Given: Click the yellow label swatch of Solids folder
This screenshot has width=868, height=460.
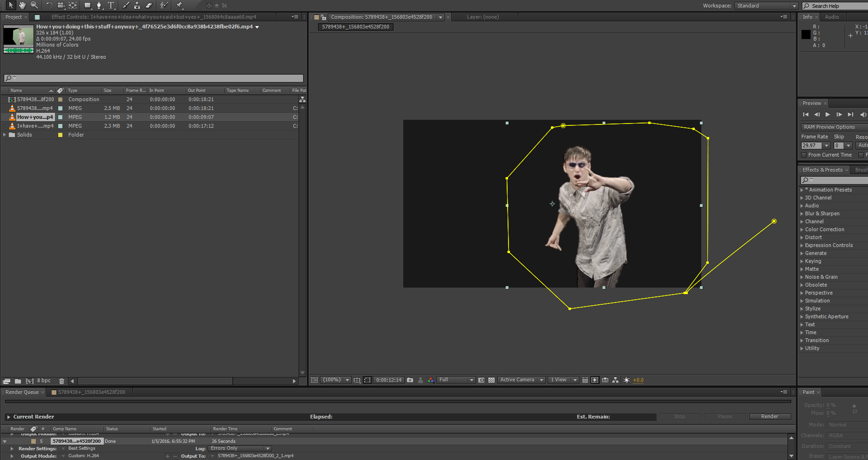Looking at the screenshot, I should tap(60, 135).
